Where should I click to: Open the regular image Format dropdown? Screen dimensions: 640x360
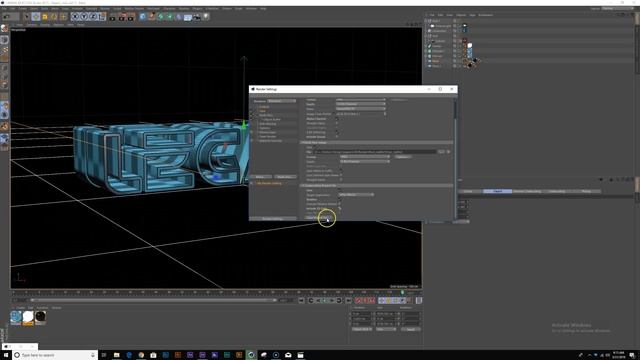(360, 100)
